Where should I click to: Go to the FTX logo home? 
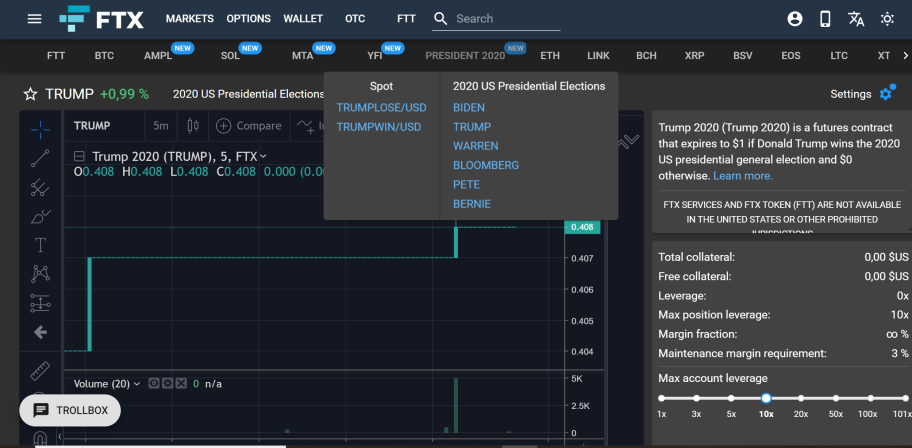tap(101, 19)
